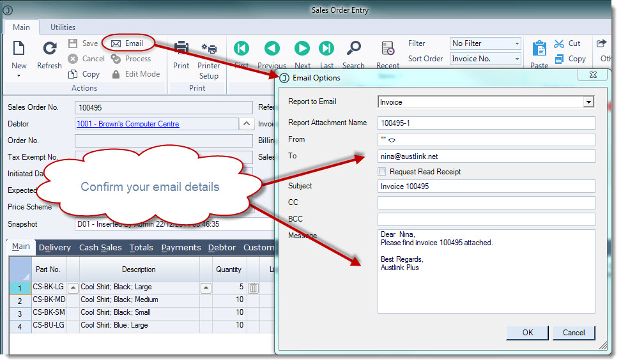Switch to the Utilities ribbon tab
621x364 pixels.
tap(63, 27)
